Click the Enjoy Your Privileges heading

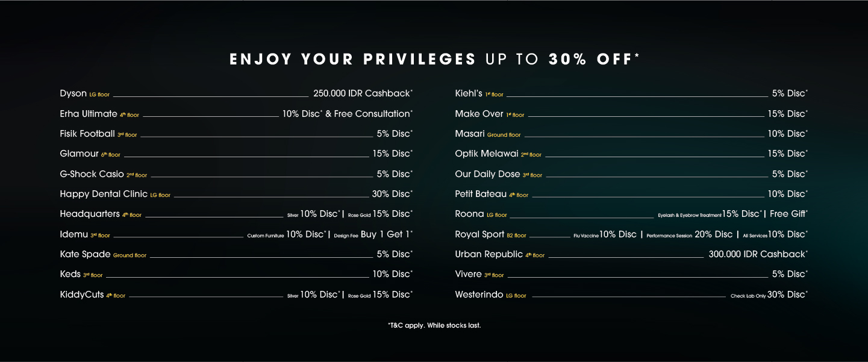tap(434, 59)
